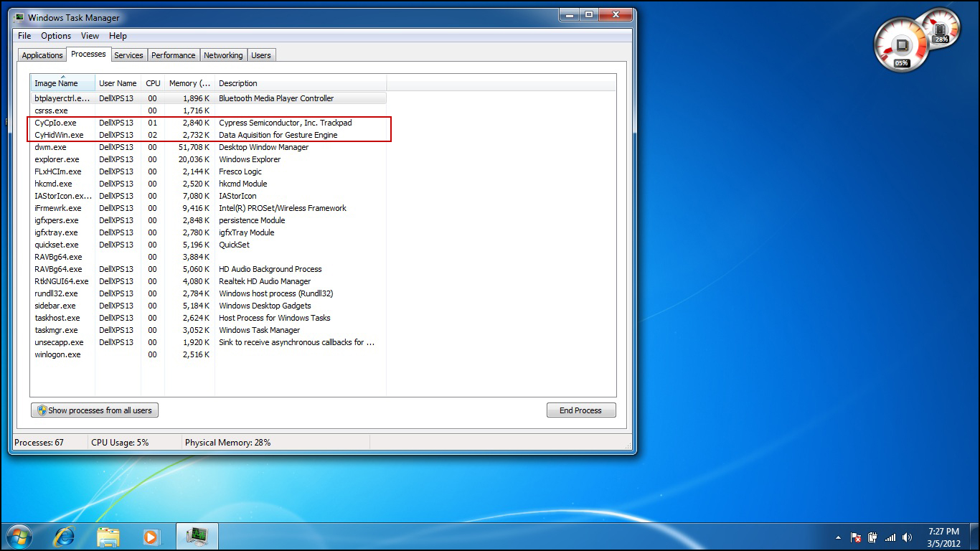Click the Processes: 67 status entry
The height and width of the screenshot is (551, 980).
(39, 443)
